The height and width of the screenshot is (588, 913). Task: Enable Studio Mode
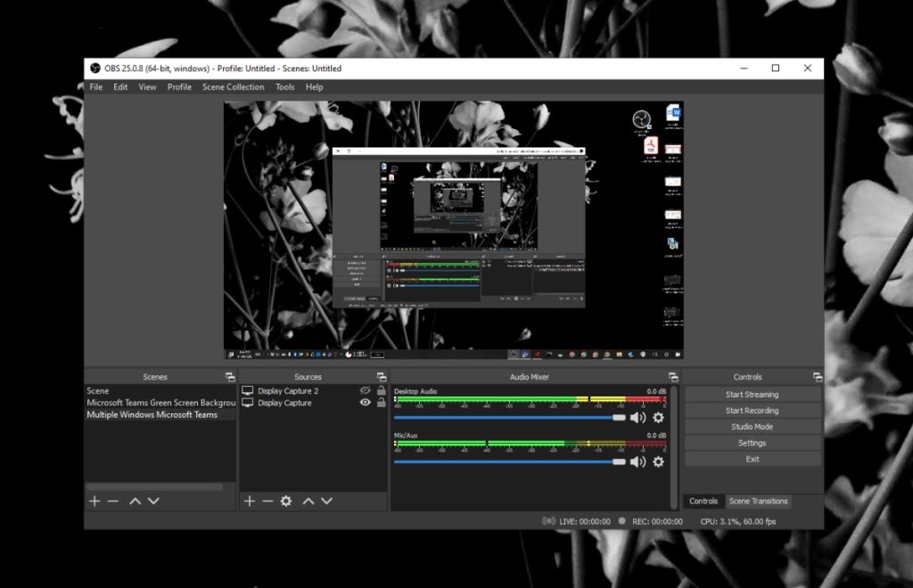753,426
